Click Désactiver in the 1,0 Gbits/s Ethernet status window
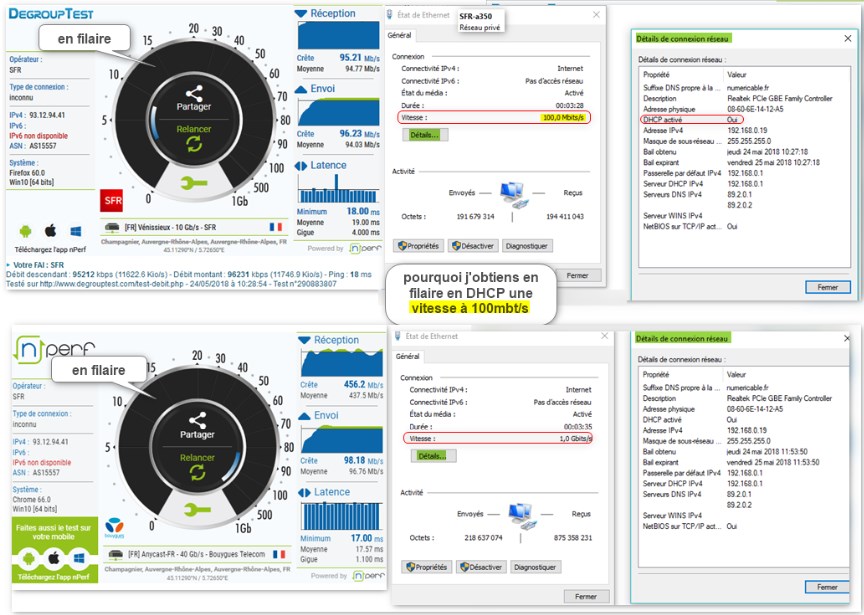The height and width of the screenshot is (615, 864). tap(481, 567)
